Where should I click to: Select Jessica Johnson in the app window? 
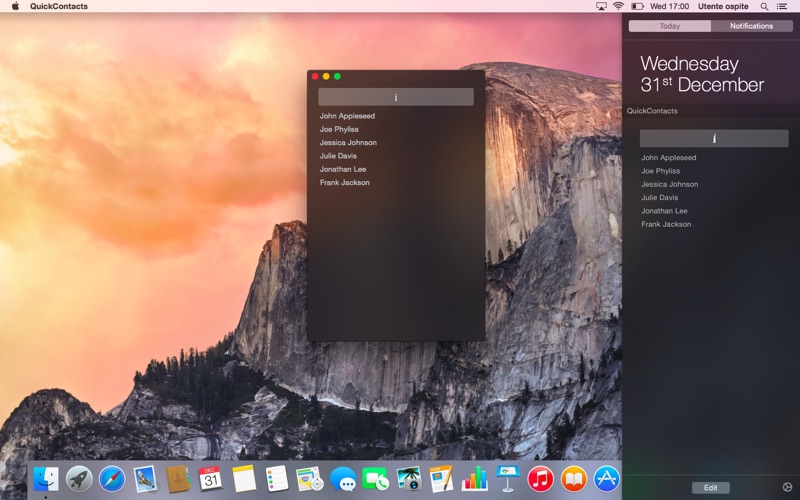348,142
